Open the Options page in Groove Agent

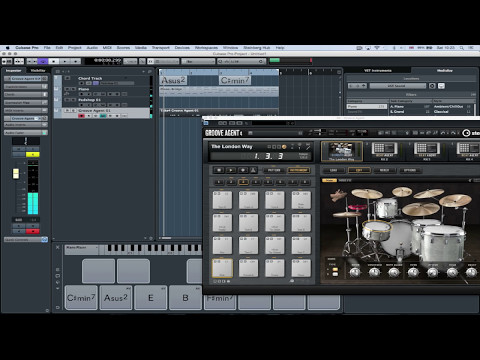coord(410,170)
